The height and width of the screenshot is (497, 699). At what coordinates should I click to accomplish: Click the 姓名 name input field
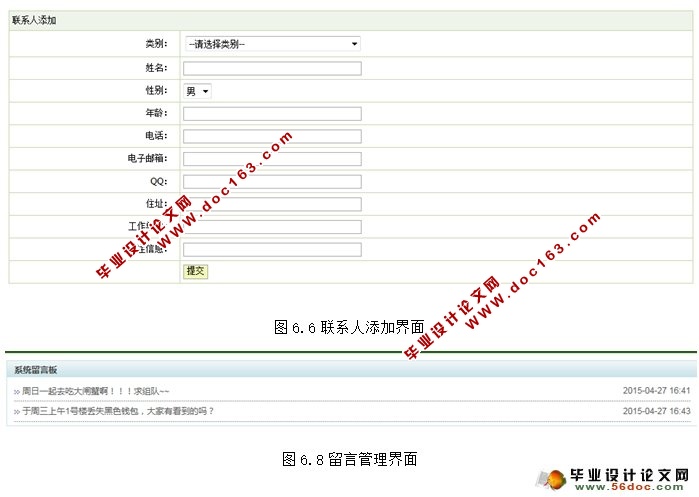pos(272,68)
